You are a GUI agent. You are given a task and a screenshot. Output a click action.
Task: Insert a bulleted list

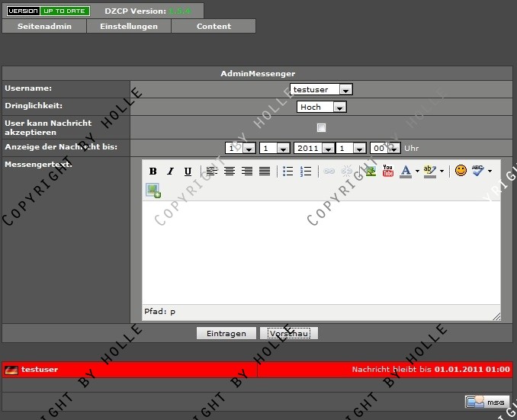(x=288, y=172)
